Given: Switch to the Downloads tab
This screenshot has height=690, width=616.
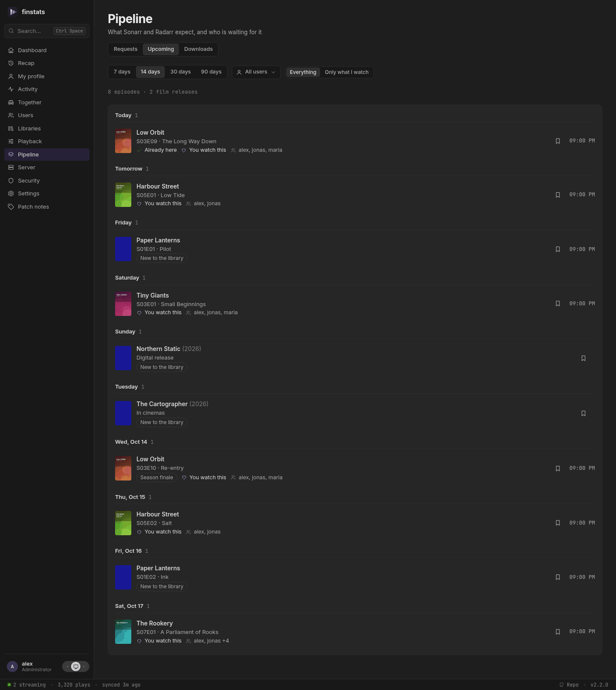Looking at the screenshot, I should pos(198,49).
